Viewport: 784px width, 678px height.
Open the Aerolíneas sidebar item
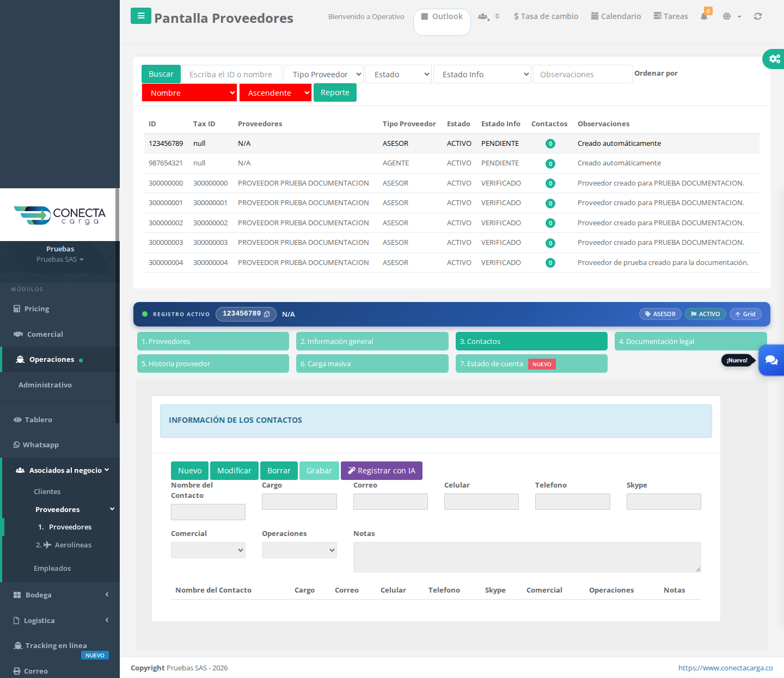coord(64,545)
